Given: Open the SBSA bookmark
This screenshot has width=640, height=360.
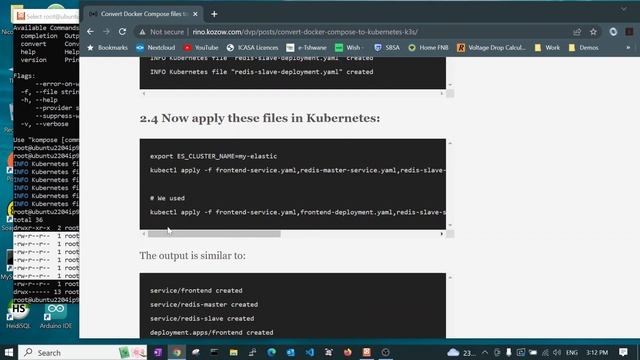Looking at the screenshot, I should pos(387,48).
